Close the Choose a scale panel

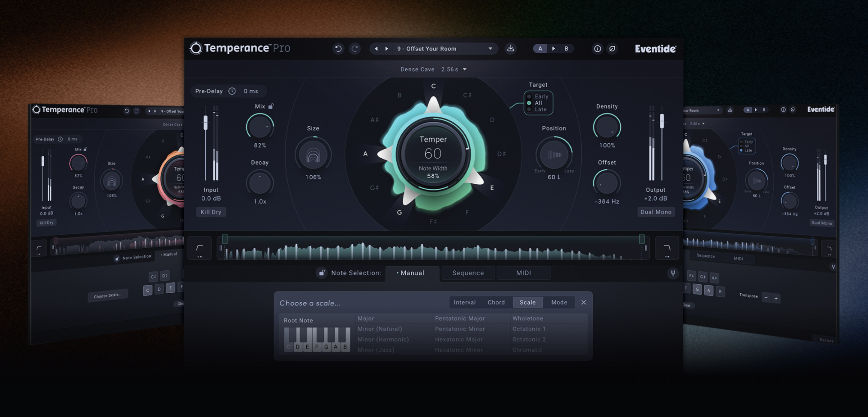pos(584,303)
